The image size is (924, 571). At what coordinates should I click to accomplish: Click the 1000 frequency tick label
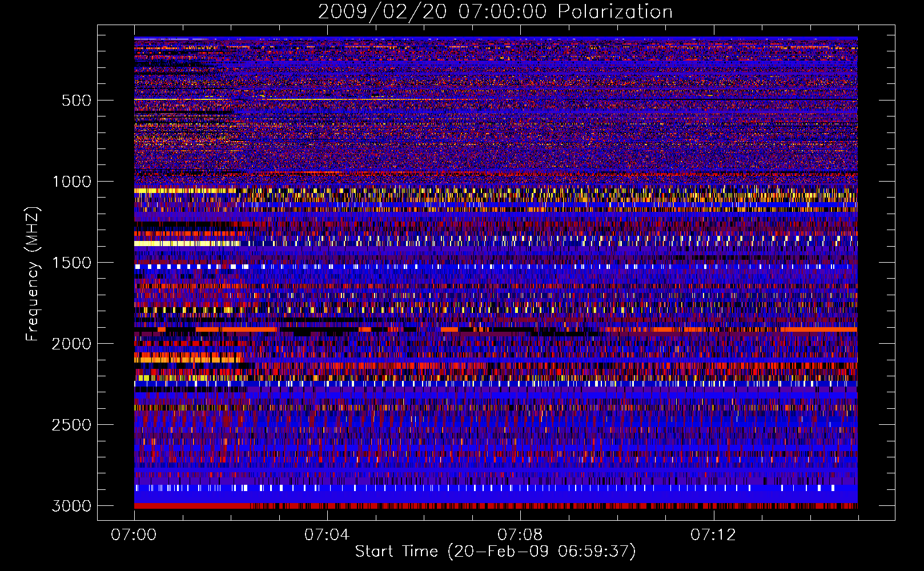[72, 182]
